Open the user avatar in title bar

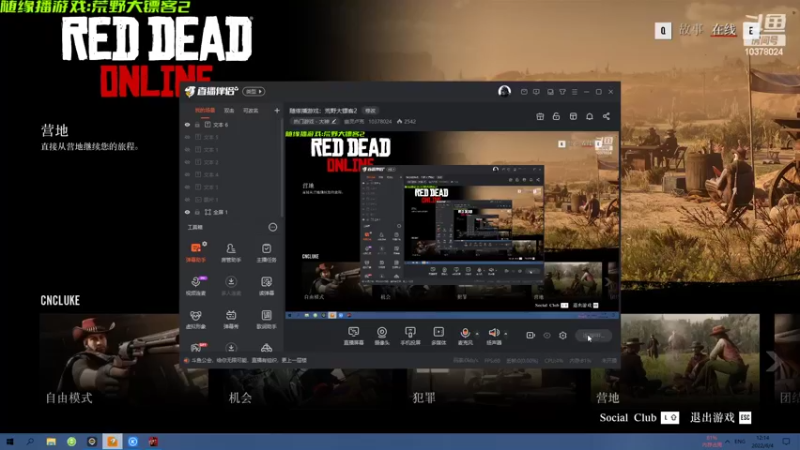[x=504, y=91]
